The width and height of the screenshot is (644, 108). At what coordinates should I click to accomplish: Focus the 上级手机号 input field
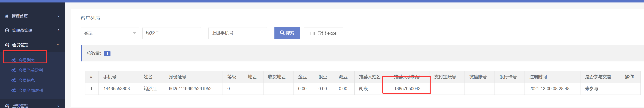click(238, 33)
